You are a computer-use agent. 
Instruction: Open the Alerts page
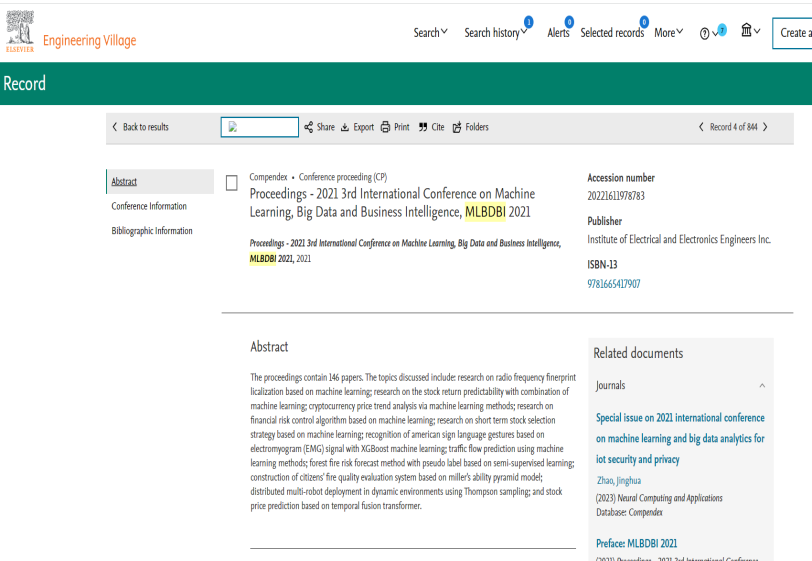click(558, 33)
